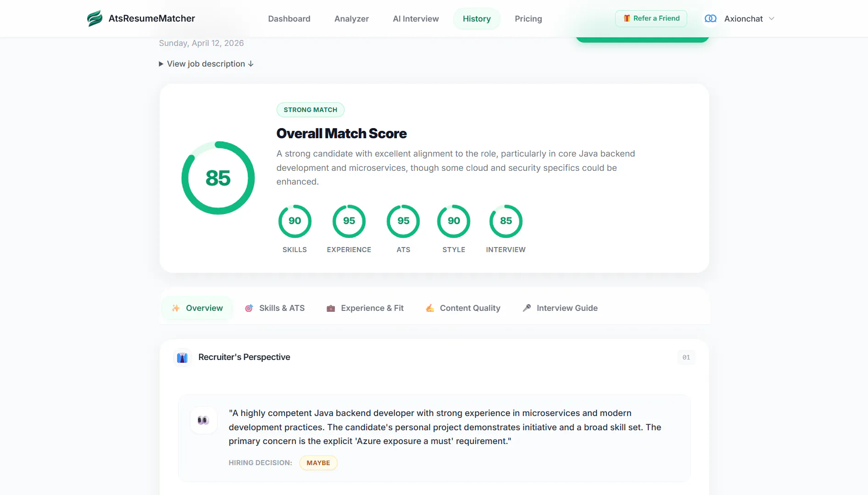Viewport: 868px width, 495px height.
Task: Click the MAYBE hiring decision badge
Action: click(x=318, y=463)
